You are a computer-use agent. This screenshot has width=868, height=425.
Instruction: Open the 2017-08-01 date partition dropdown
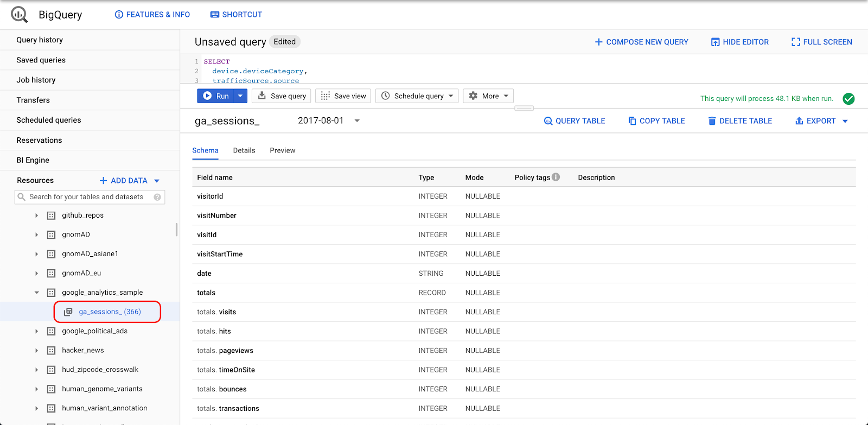point(329,120)
